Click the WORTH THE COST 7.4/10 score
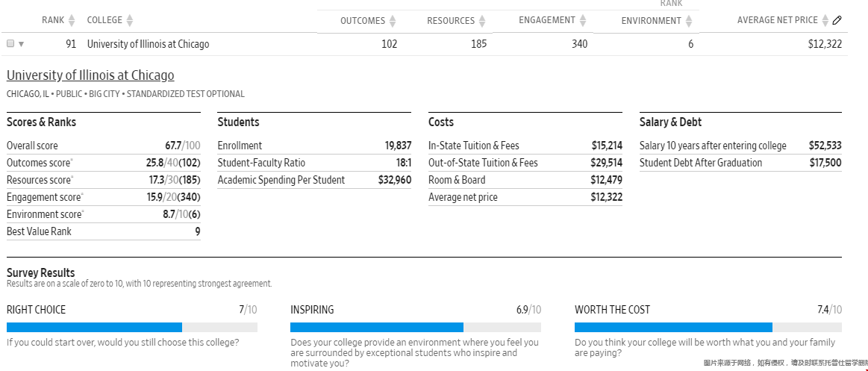868x371 pixels. pyautogui.click(x=829, y=310)
